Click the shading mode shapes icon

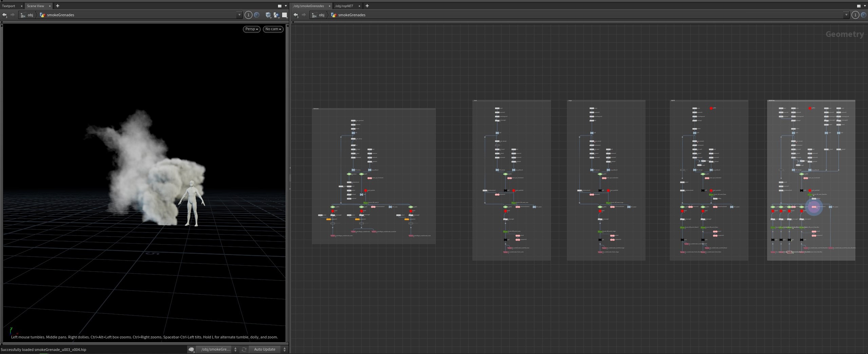[276, 15]
